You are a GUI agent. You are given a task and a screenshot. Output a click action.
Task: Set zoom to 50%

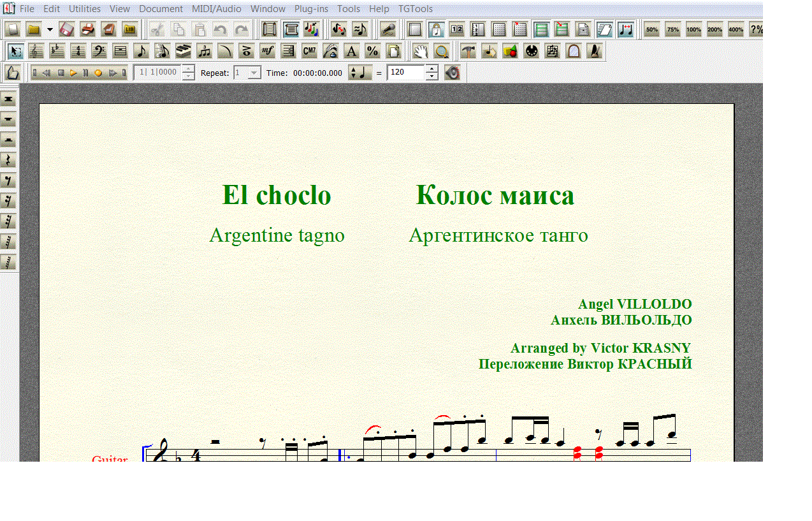tap(651, 29)
